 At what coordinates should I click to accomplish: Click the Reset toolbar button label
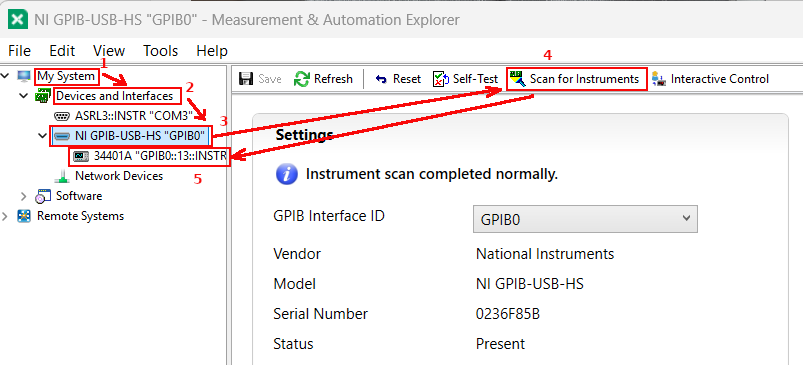407,79
